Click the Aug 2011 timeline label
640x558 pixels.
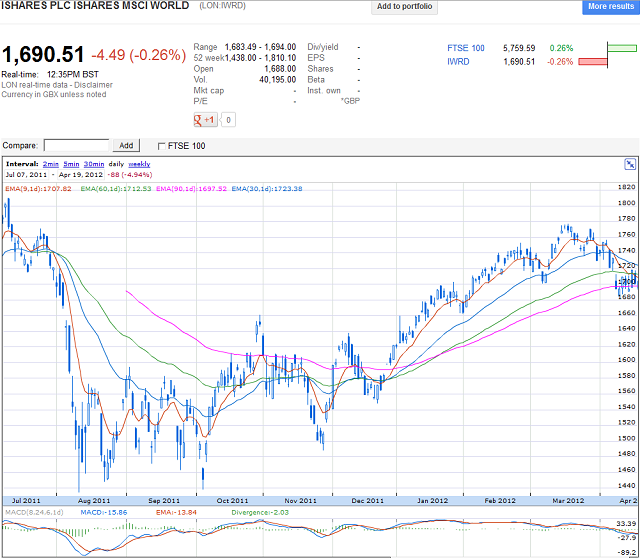(94, 501)
